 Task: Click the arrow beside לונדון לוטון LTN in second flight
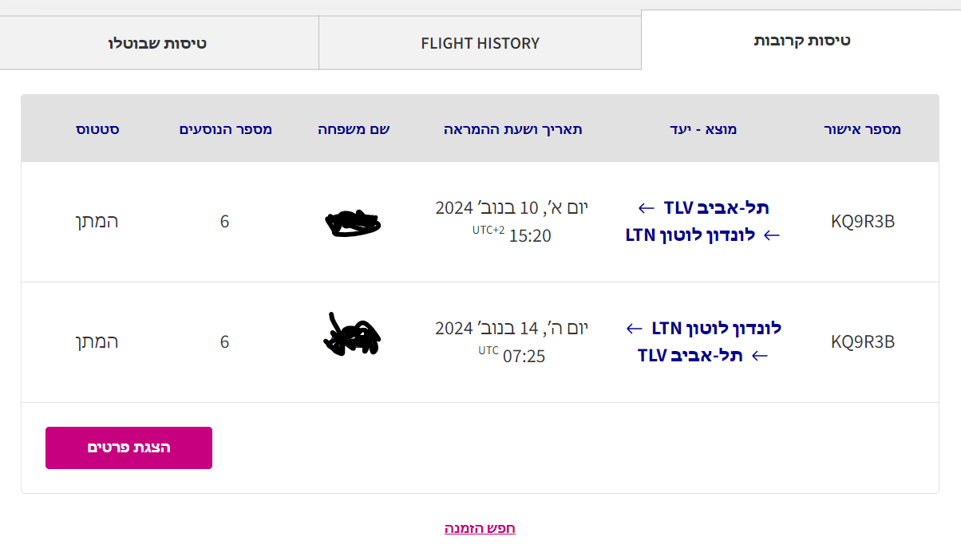pyautogui.click(x=635, y=328)
